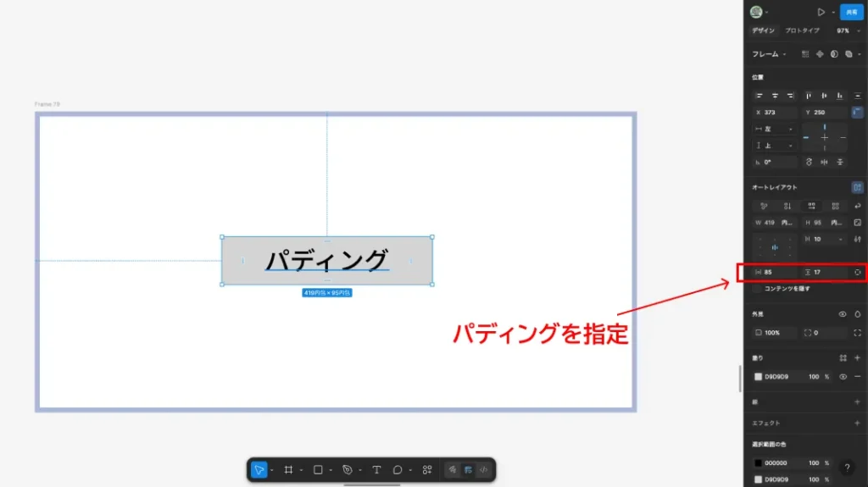Select the Rectangle shape tool

tap(318, 469)
